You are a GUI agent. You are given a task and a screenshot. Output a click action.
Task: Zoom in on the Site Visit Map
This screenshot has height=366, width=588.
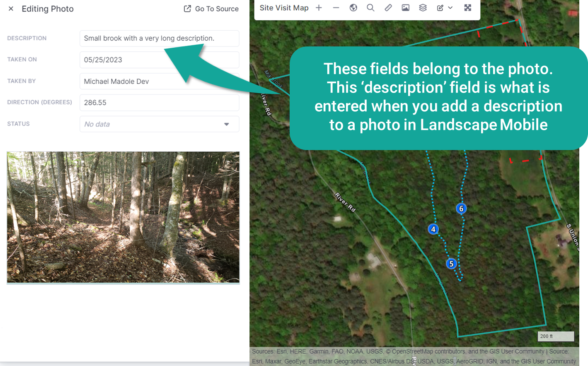click(319, 7)
